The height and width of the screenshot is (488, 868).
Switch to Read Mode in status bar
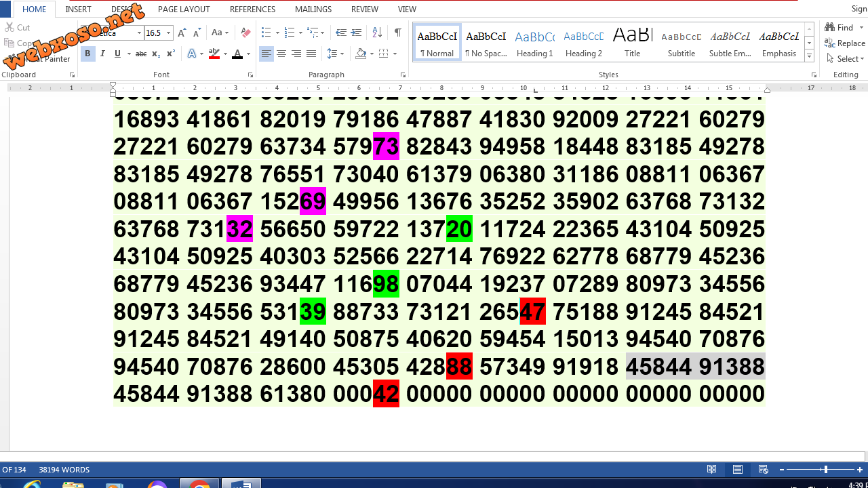tap(712, 470)
